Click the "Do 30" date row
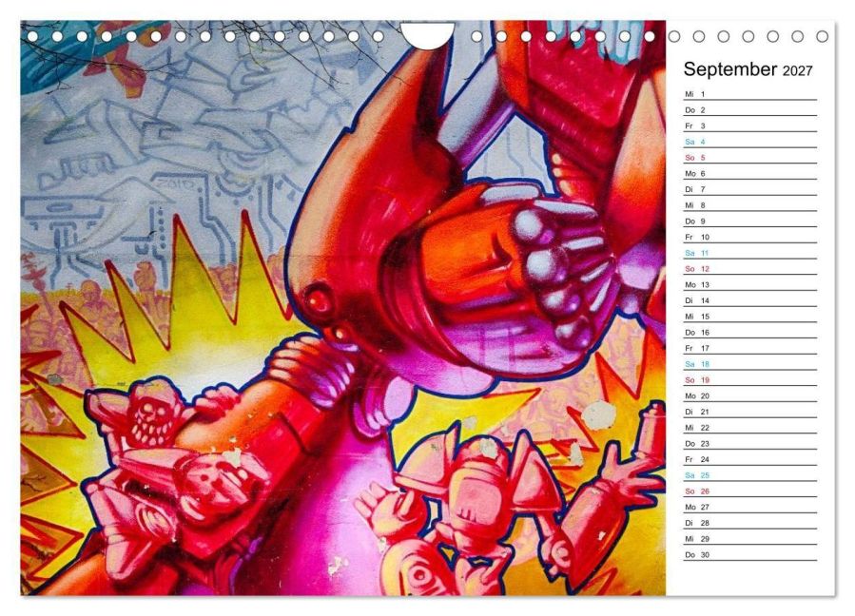The width and height of the screenshot is (855, 616). click(x=750, y=554)
